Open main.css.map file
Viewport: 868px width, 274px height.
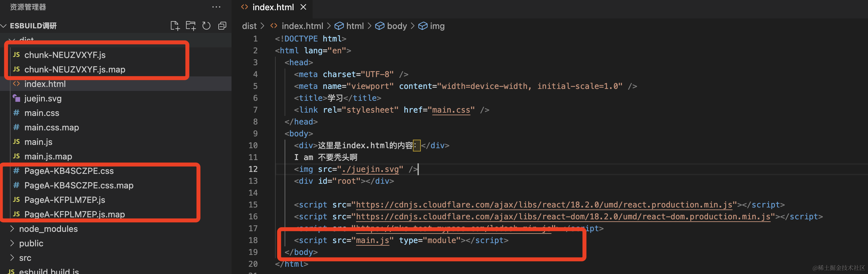51,127
